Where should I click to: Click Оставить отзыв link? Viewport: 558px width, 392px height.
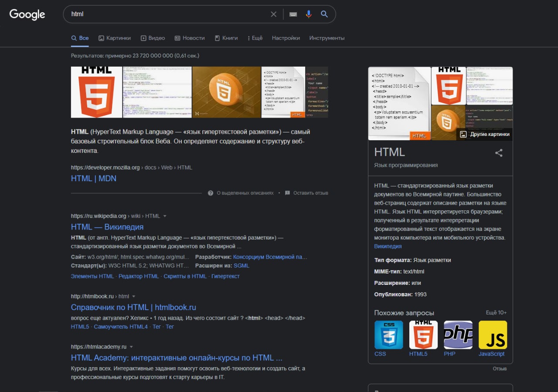[311, 193]
